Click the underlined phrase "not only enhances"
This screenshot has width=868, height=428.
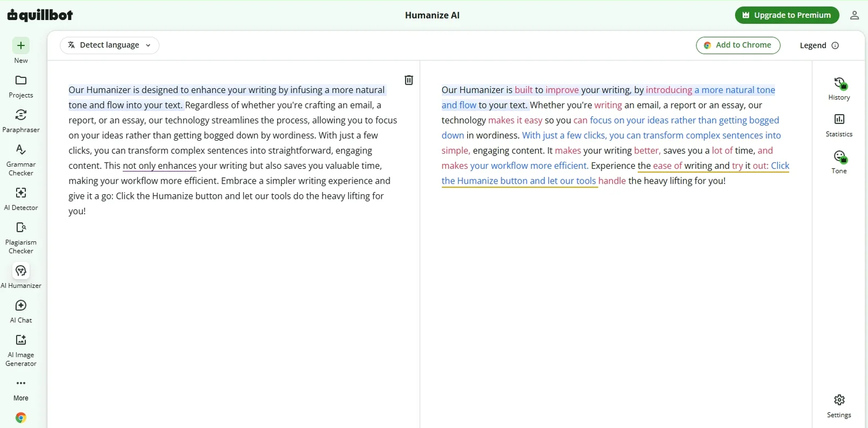coord(159,166)
